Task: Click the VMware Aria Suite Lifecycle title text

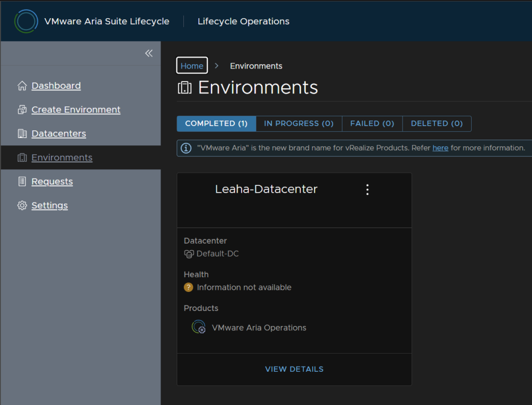Action: point(107,21)
